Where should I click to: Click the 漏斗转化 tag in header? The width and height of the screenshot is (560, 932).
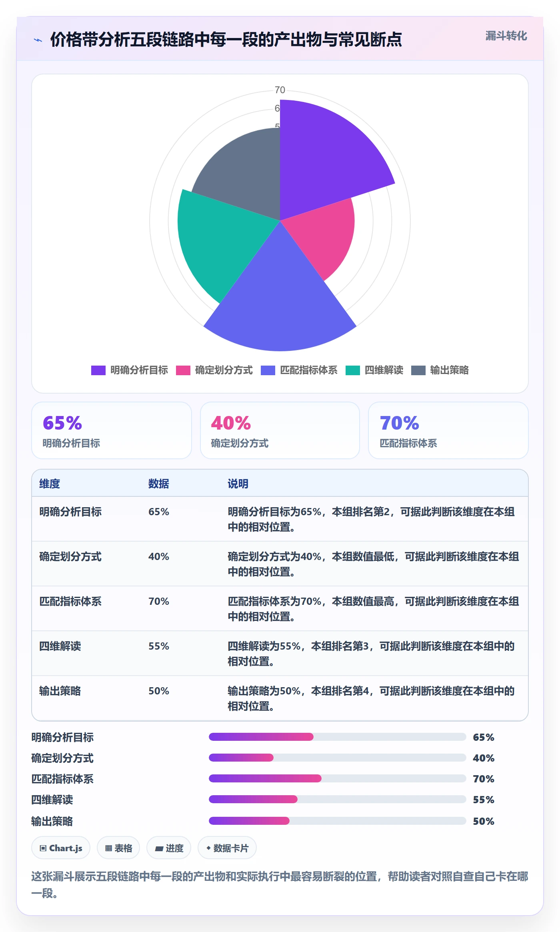tap(506, 36)
